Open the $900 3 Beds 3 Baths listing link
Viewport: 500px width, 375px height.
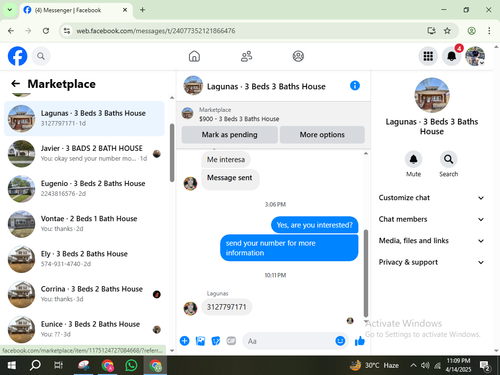tap(239, 119)
